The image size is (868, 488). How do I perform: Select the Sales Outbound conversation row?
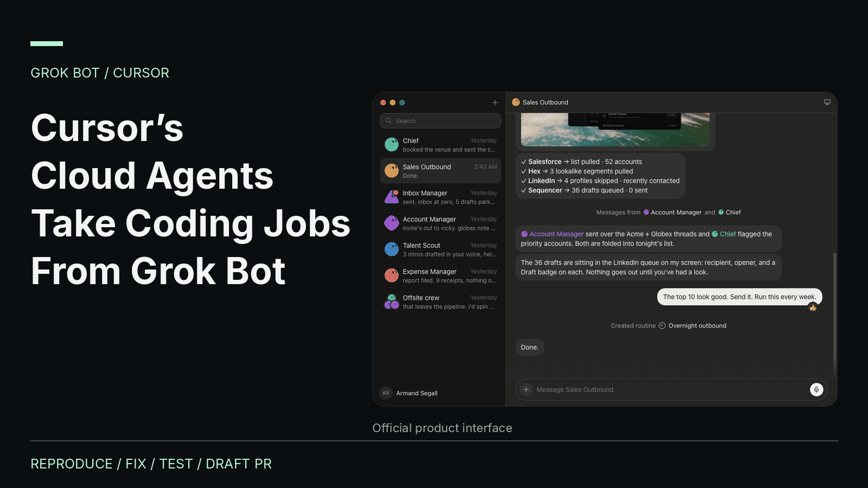tap(441, 171)
